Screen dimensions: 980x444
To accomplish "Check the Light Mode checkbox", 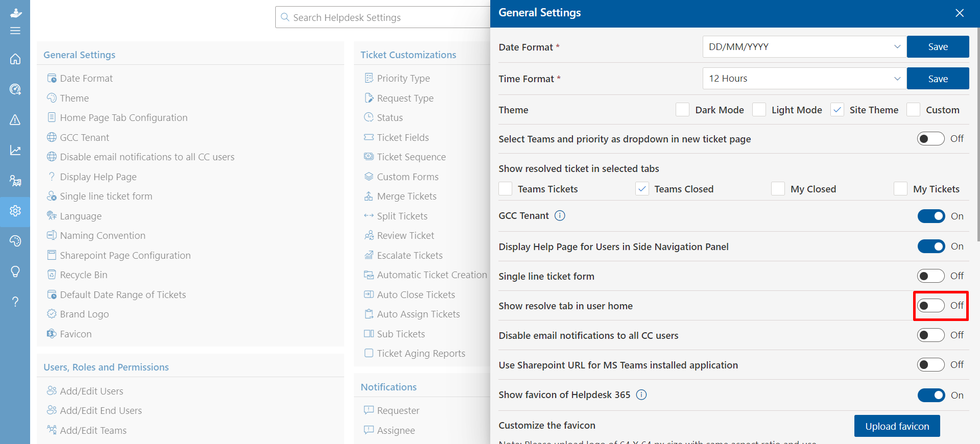I will tap(759, 110).
